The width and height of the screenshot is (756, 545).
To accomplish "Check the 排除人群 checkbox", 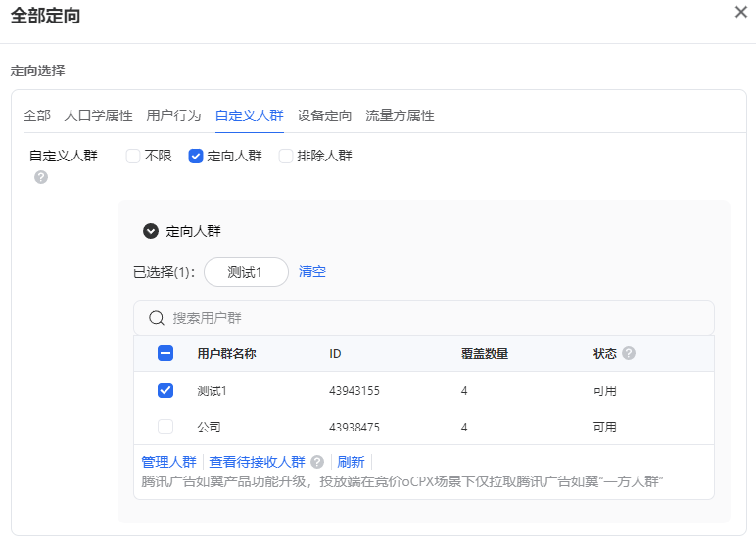I will (x=286, y=157).
